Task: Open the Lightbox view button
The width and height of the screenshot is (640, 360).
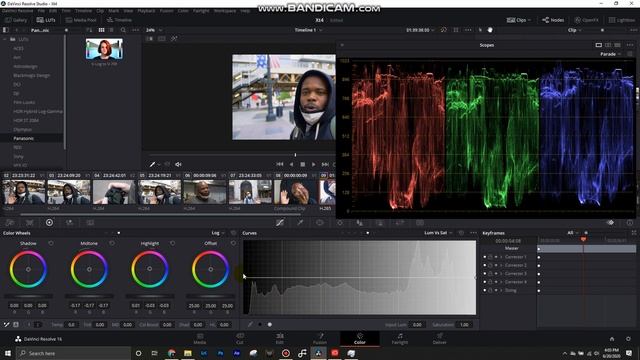Action: click(x=622, y=20)
